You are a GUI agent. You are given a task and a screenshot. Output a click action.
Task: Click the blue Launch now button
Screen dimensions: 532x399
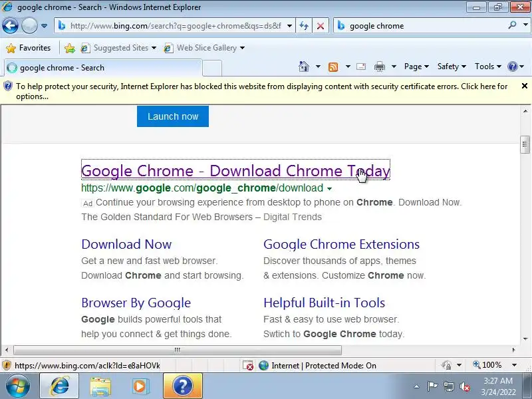(173, 116)
